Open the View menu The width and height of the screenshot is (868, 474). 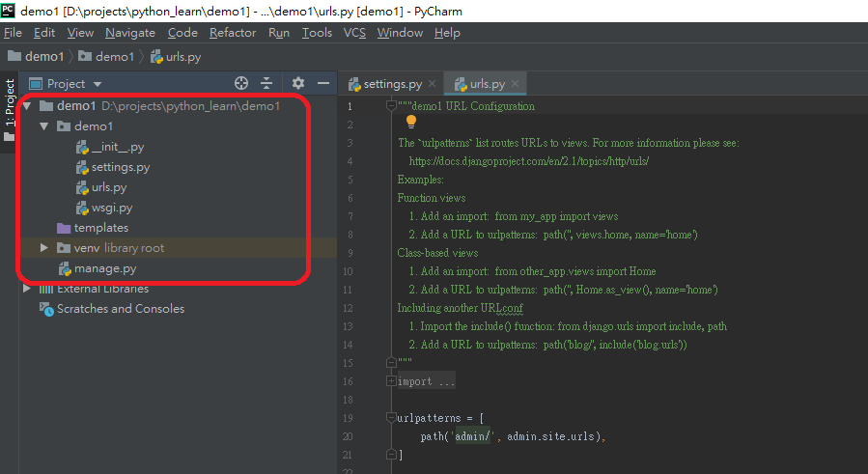[x=80, y=33]
